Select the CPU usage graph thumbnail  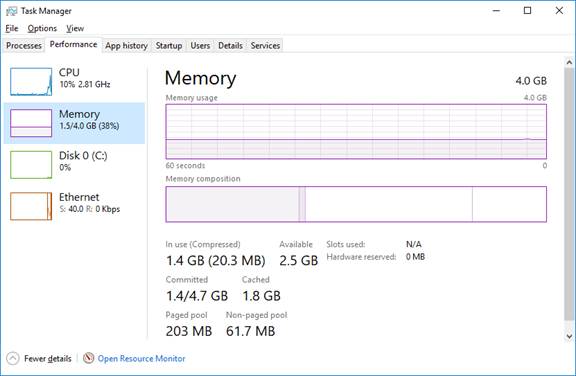click(31, 82)
